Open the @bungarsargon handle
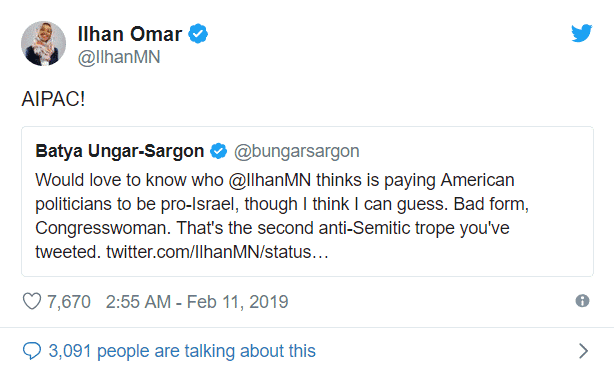Image resolution: width=614 pixels, height=368 pixels. [x=297, y=151]
